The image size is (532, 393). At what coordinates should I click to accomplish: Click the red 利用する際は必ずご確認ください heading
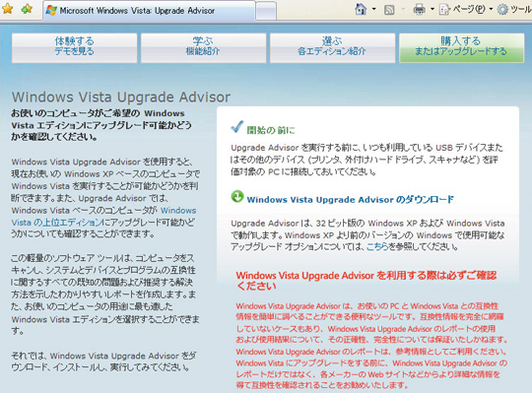366,281
